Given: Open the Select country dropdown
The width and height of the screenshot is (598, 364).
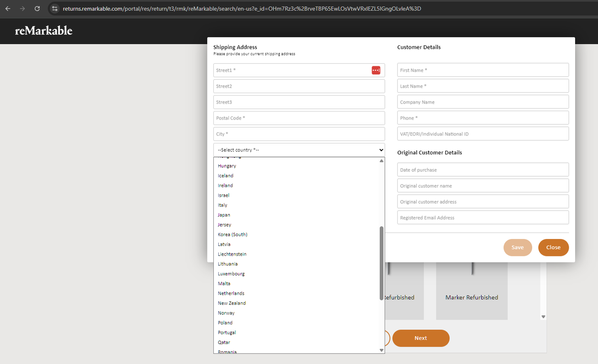Looking at the screenshot, I should coord(299,150).
